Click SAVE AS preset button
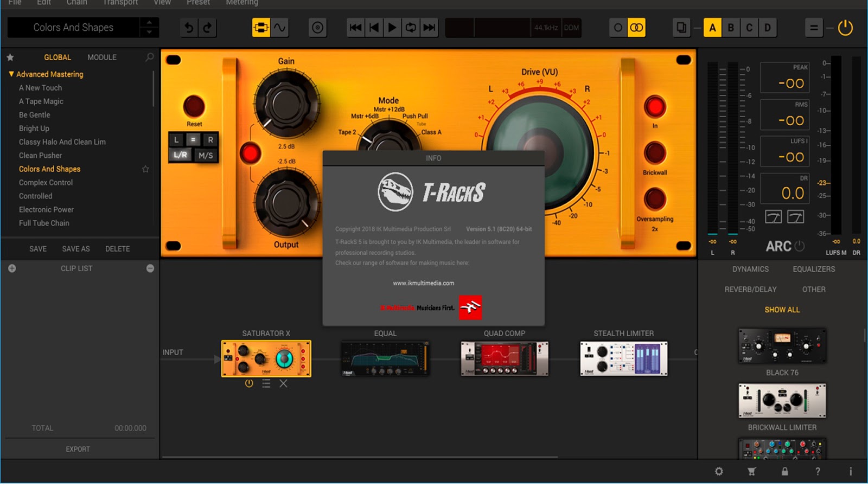 (76, 249)
